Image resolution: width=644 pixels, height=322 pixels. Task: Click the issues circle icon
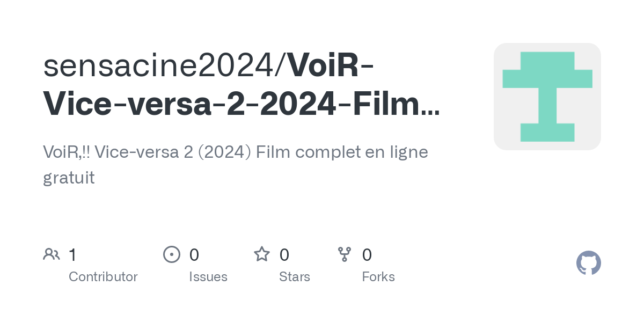pyautogui.click(x=171, y=254)
